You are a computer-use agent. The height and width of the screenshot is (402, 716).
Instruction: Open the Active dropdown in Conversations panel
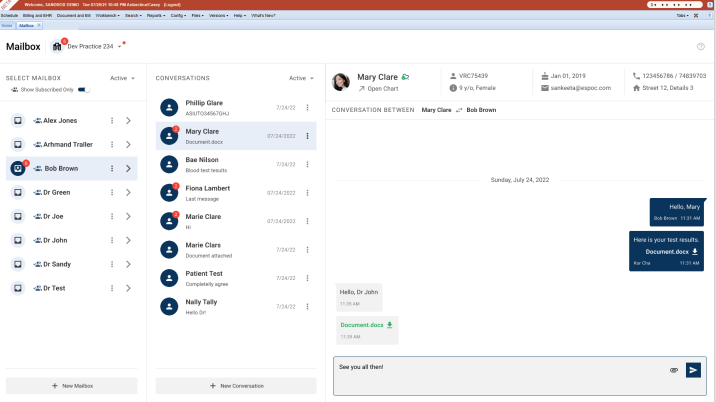click(x=301, y=78)
